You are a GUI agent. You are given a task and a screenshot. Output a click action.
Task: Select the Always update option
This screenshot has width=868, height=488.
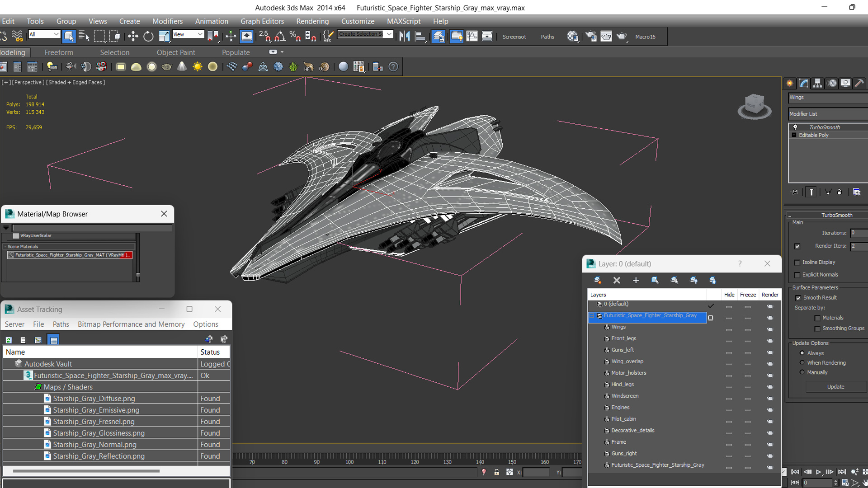802,353
